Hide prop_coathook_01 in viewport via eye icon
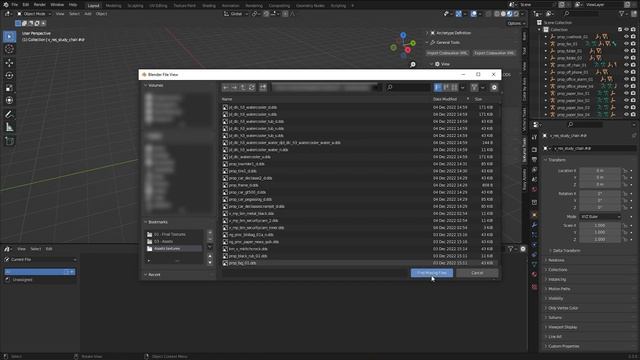Viewport: 640px width, 360px height. (626, 36)
